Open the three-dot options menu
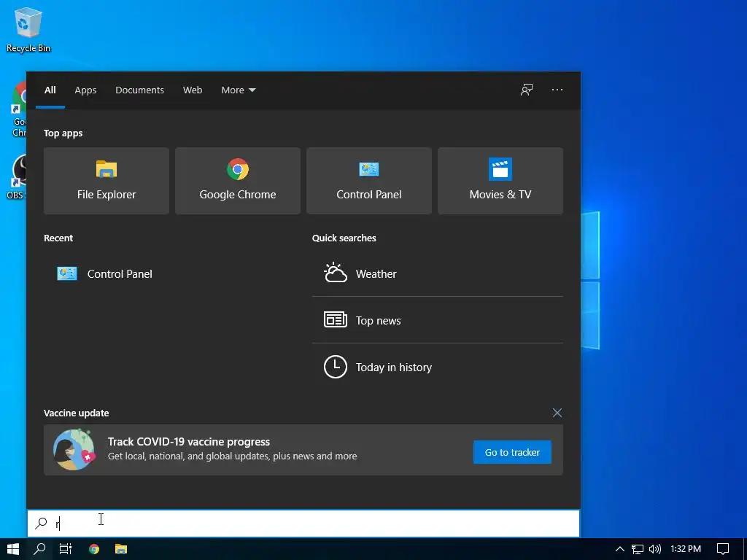The image size is (747, 560). point(557,90)
